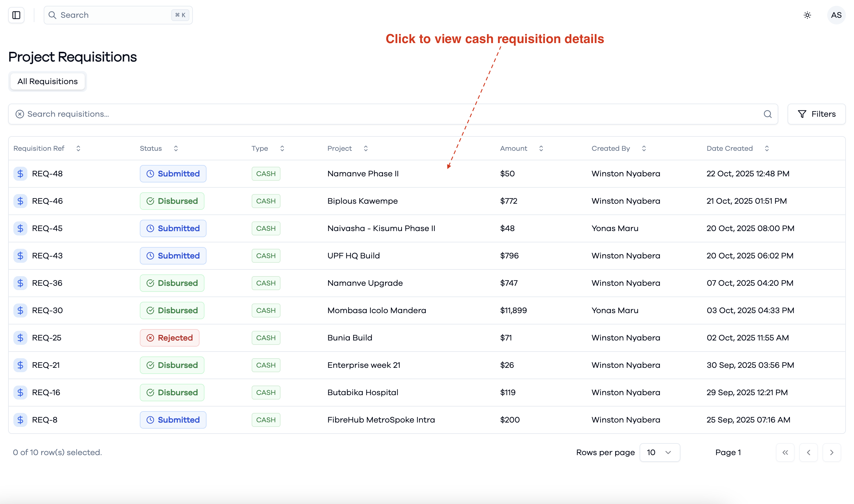This screenshot has width=854, height=504.
Task: Open the Filters button
Action: [816, 114]
